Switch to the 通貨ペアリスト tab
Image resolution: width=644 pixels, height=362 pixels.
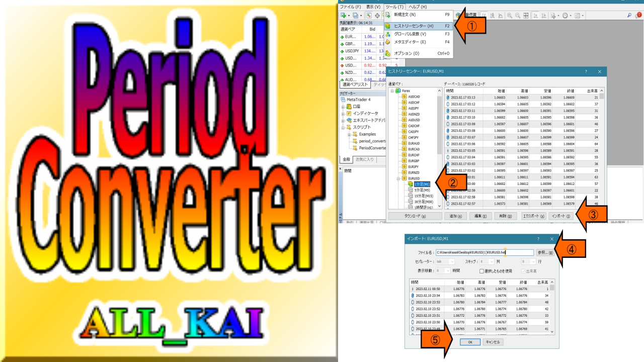(356, 85)
